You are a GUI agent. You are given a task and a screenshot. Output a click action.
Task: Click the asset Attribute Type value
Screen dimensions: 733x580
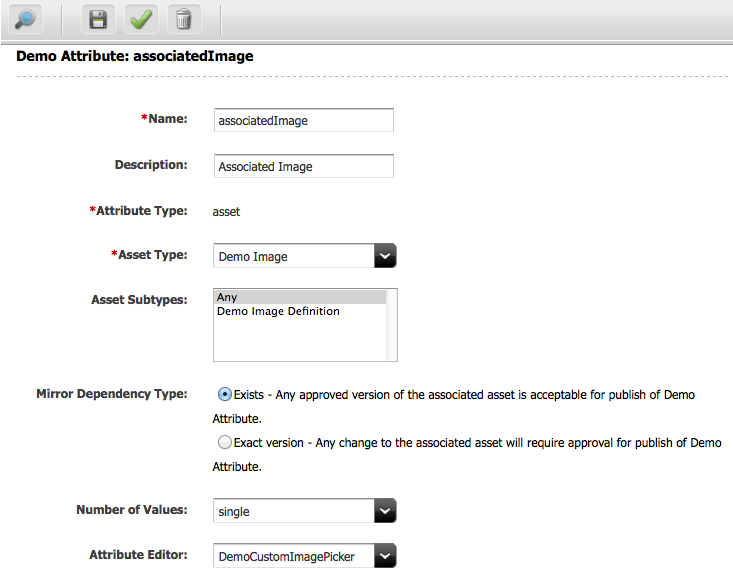tap(226, 212)
